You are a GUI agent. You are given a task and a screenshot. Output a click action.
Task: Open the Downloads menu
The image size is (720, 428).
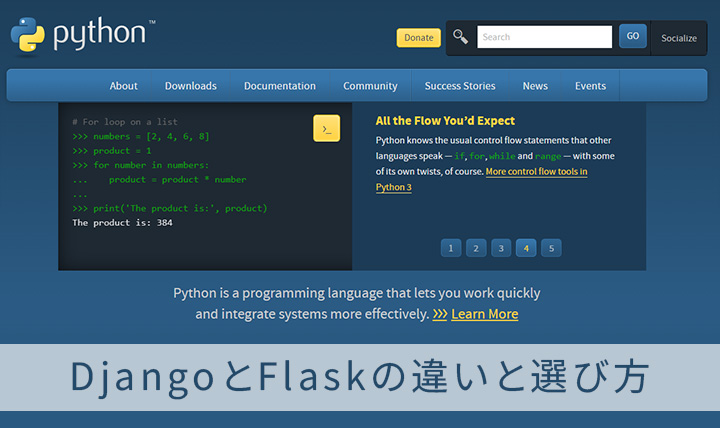(x=190, y=86)
